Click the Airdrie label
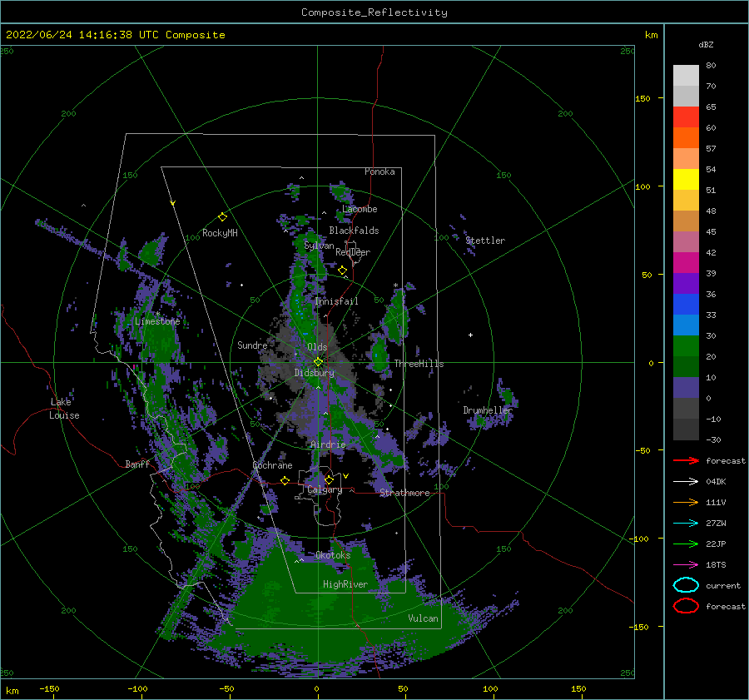This screenshot has width=749, height=700. (328, 444)
